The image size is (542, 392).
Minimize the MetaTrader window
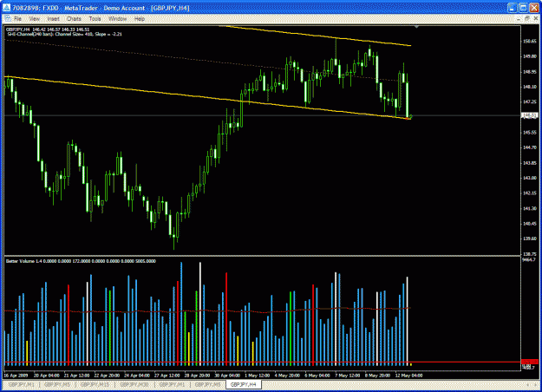click(512, 8)
